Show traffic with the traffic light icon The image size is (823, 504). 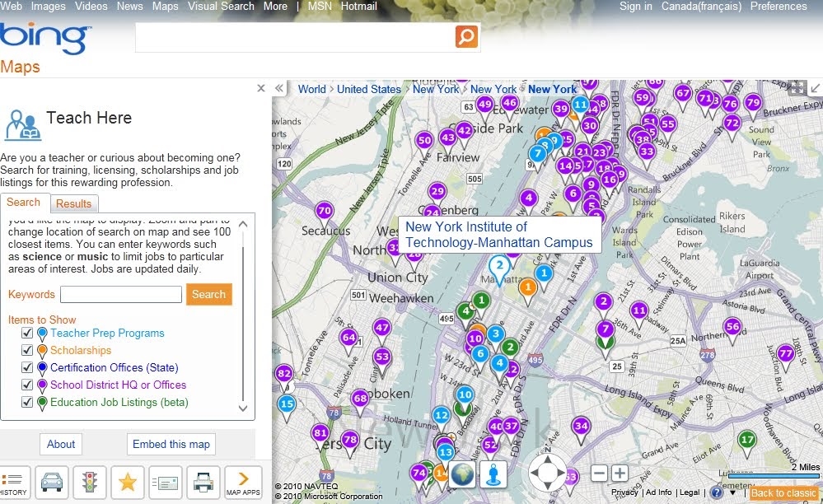pos(91,482)
